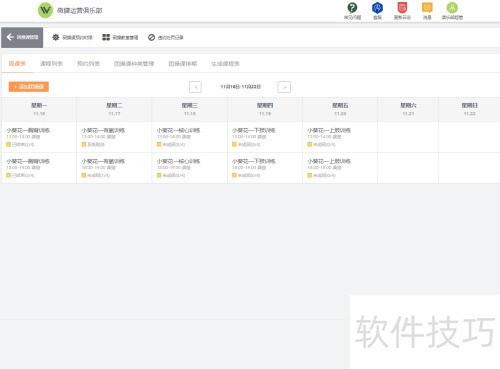Image resolution: width=500 pixels, height=369 pixels.
Task: Open the question-mark FAQ icon
Action: [x=352, y=8]
